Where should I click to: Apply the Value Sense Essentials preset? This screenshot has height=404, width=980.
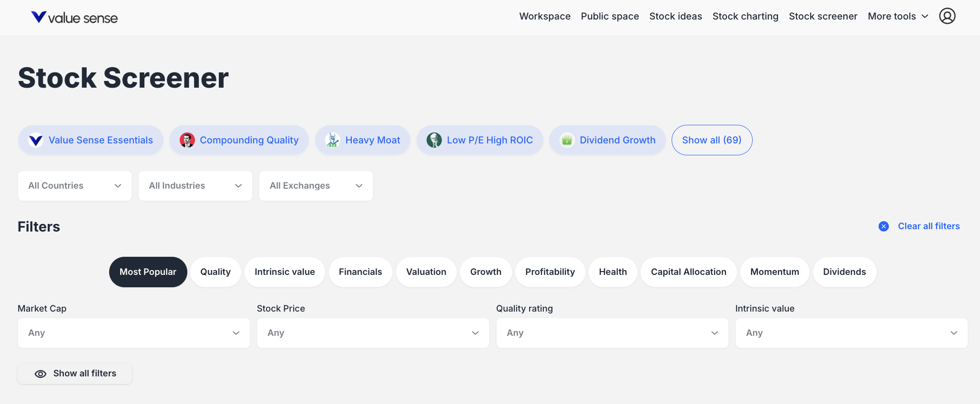pos(91,140)
